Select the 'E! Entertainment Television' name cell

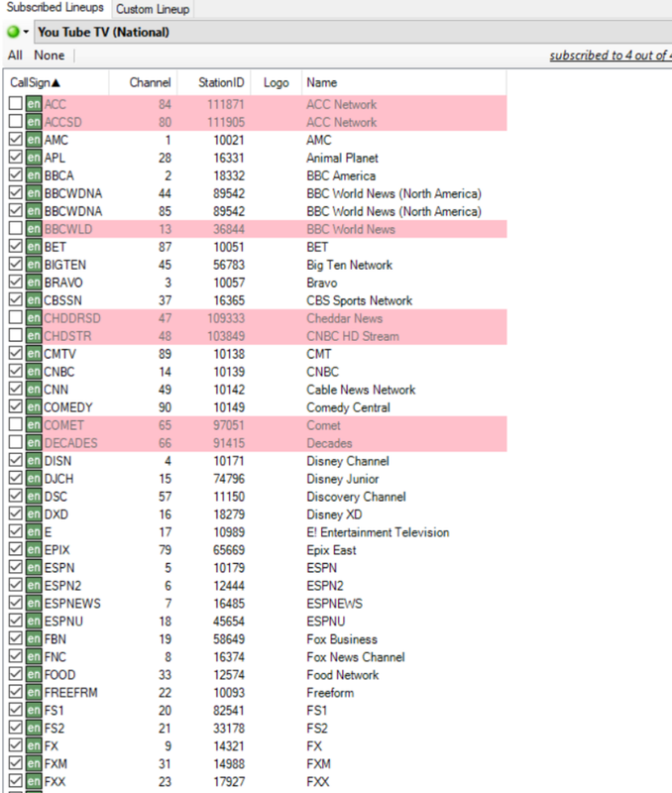tap(378, 532)
